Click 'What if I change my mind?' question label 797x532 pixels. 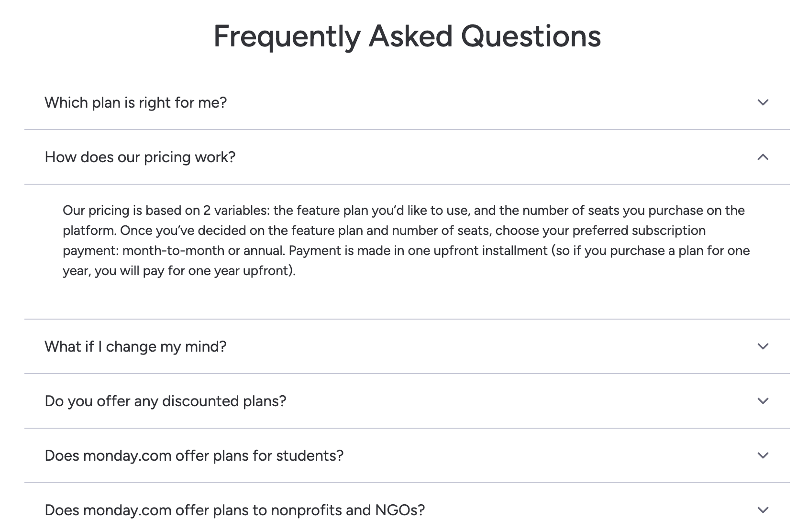coord(136,346)
